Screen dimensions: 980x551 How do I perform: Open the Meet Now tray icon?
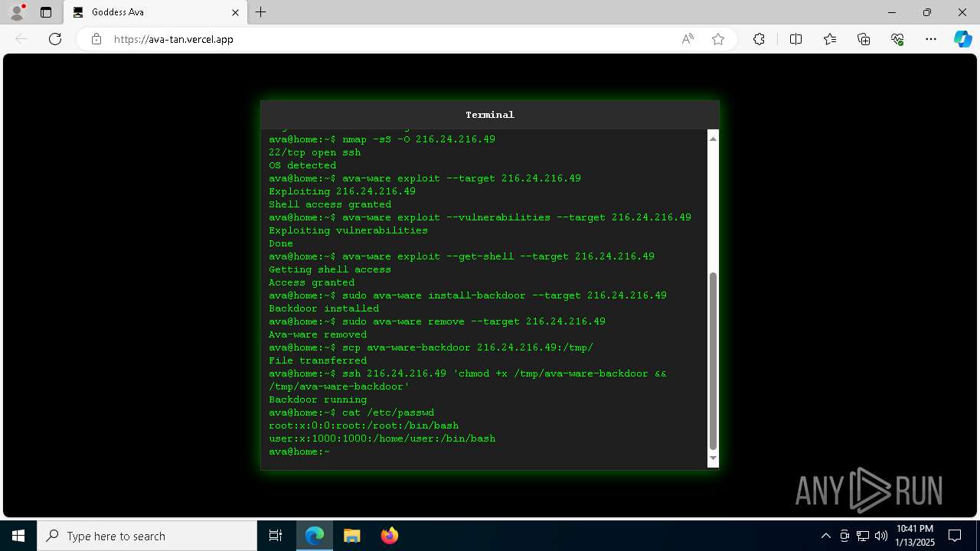(844, 536)
